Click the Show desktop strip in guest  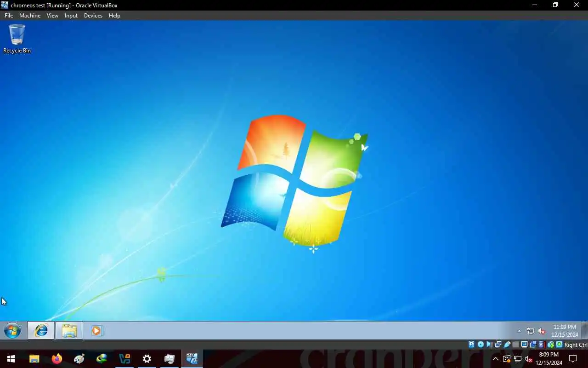[x=585, y=330]
